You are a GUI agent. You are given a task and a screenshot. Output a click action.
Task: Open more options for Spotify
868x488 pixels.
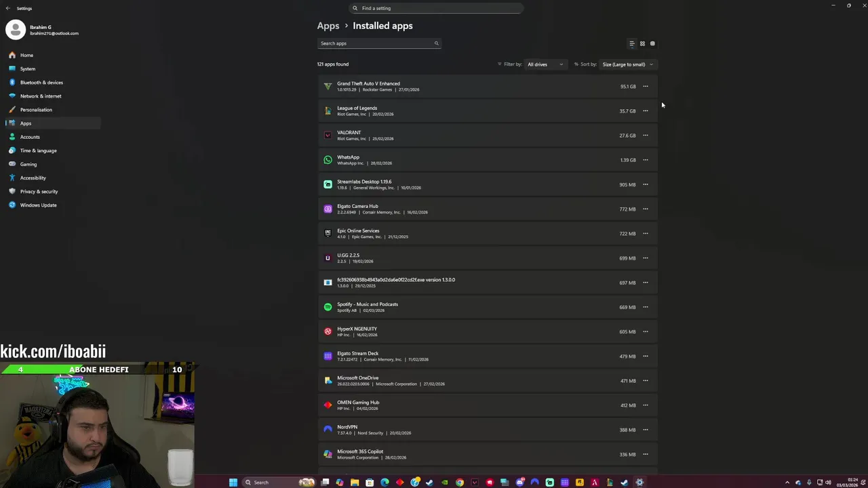coord(646,307)
